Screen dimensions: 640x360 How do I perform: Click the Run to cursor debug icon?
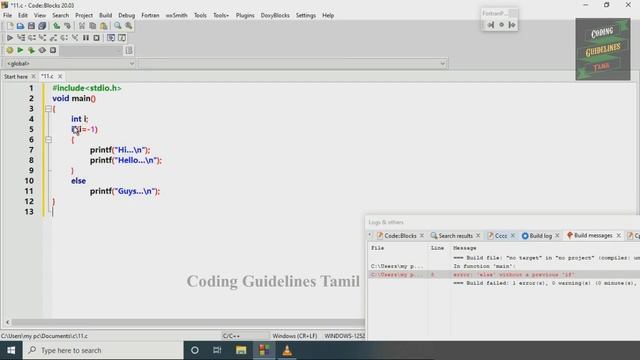pyautogui.click(x=21, y=38)
